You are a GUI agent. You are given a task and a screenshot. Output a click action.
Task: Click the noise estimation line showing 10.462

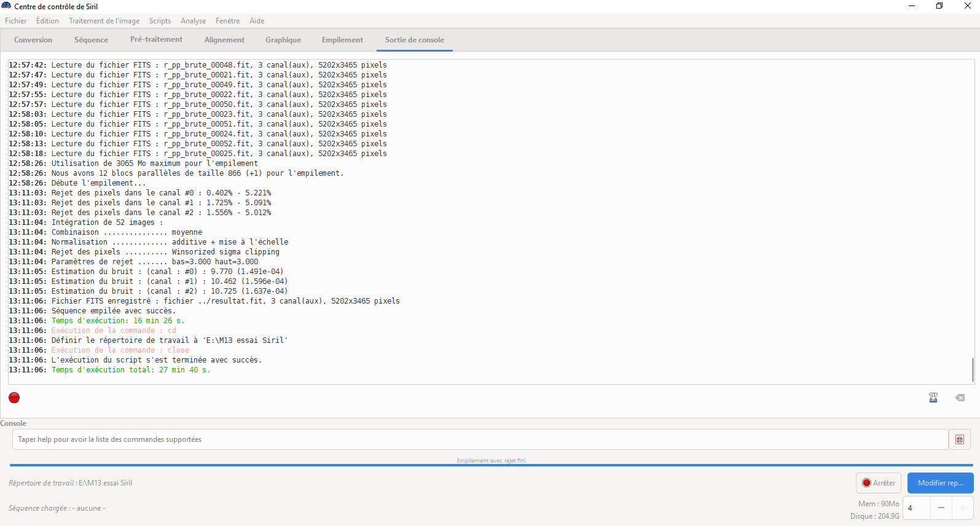click(148, 281)
